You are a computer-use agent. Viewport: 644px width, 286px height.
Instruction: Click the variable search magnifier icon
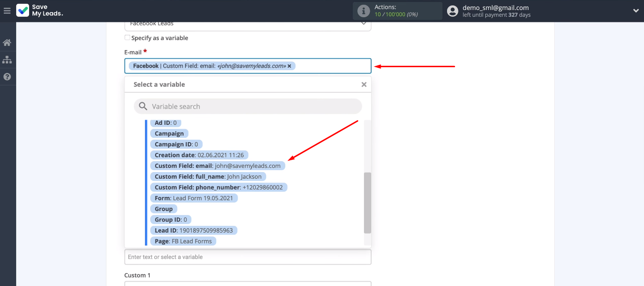[x=143, y=106]
